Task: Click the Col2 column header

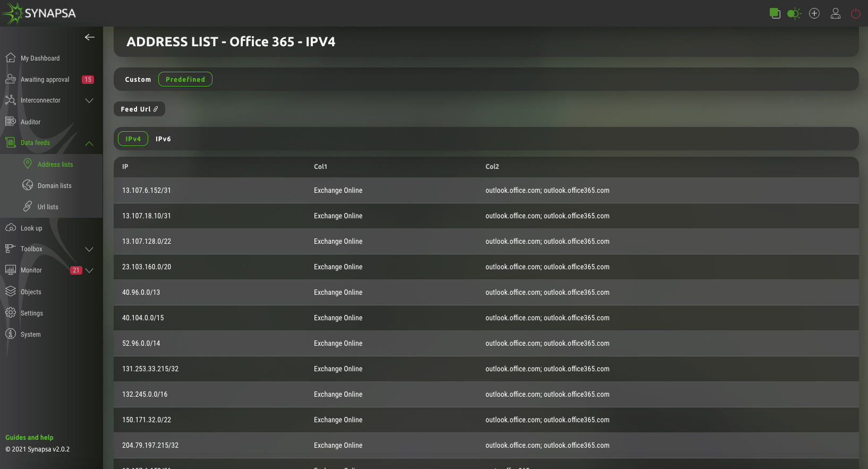Action: coord(492,167)
